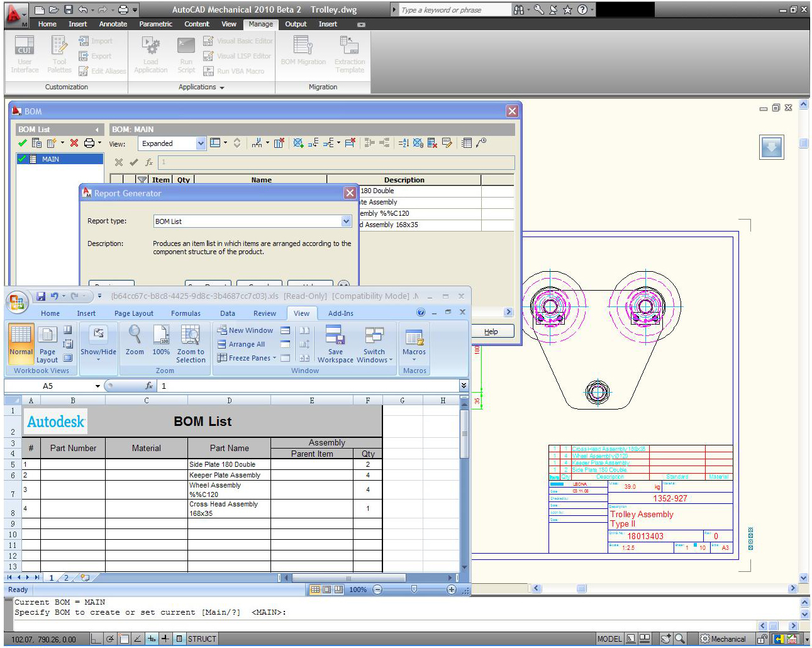Launch the Run Script tool
This screenshot has width=812, height=648.
point(186,54)
